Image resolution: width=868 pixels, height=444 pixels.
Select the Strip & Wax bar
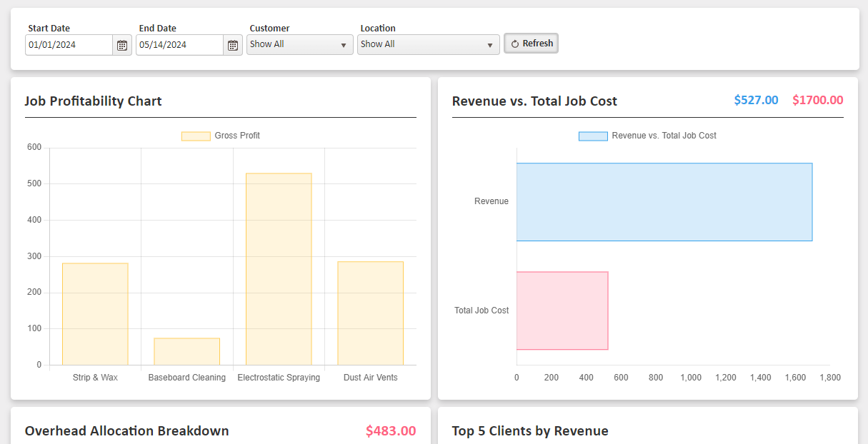pos(95,314)
